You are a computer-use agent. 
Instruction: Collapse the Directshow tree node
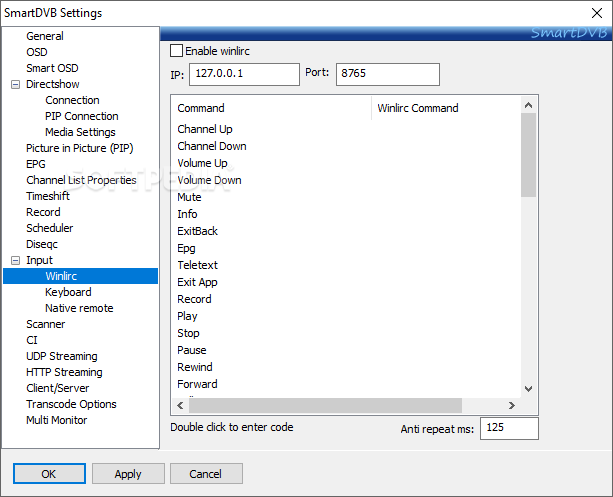click(x=15, y=84)
